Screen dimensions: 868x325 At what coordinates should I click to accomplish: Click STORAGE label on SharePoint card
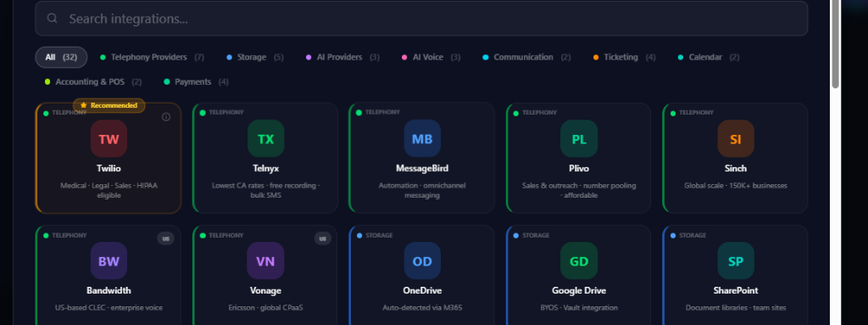tap(693, 236)
